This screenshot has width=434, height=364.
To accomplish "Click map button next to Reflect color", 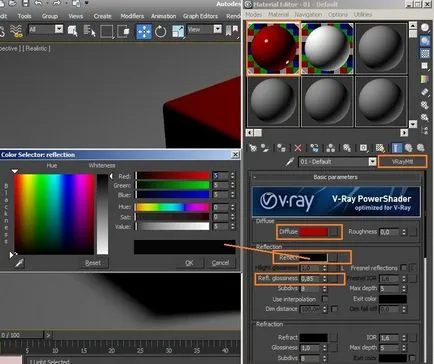I will tap(333, 257).
